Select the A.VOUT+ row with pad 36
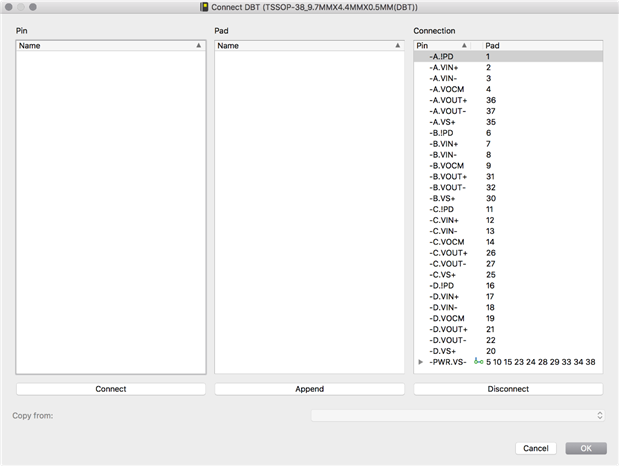This screenshot has width=619, height=466. pyautogui.click(x=508, y=100)
